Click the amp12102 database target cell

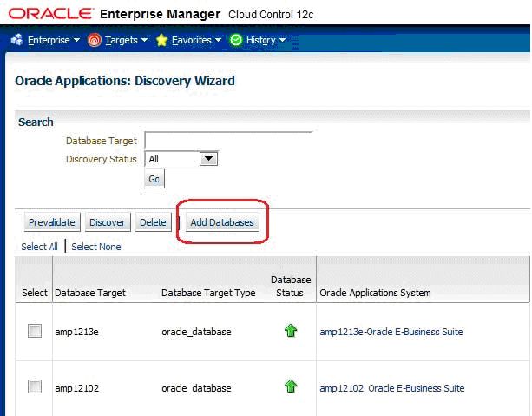[x=76, y=388]
